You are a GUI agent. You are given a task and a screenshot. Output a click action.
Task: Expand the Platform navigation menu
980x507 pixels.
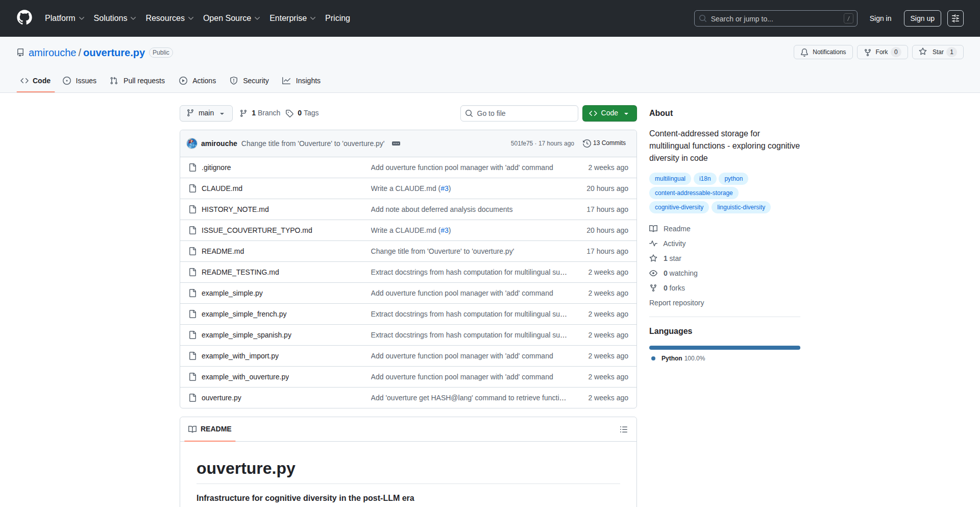pyautogui.click(x=64, y=18)
